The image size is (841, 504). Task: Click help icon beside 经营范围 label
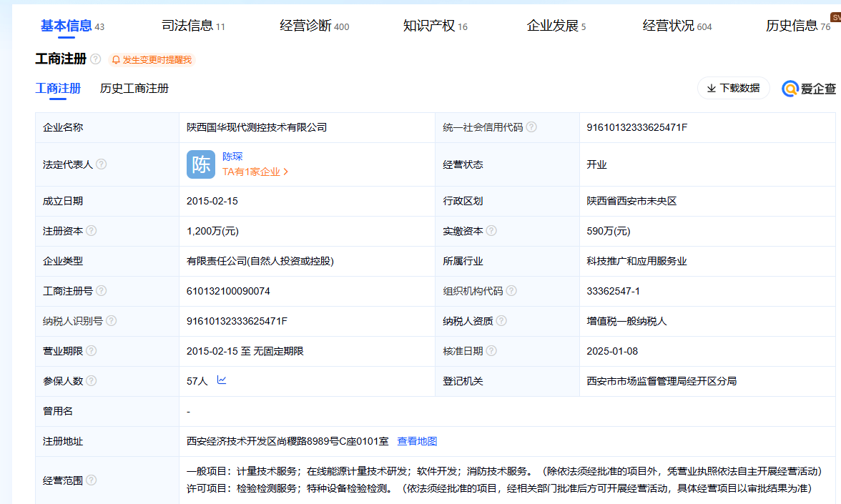tap(92, 480)
